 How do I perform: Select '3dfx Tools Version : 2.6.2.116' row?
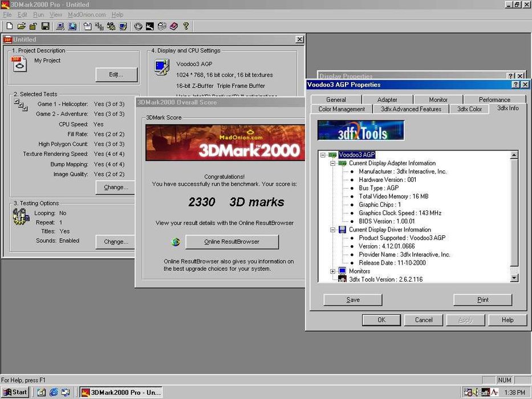point(386,279)
